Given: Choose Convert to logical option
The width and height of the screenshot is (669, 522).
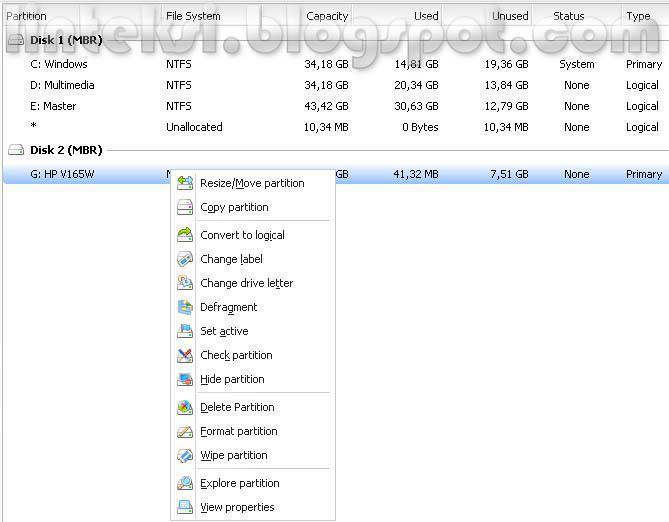Looking at the screenshot, I should [x=253, y=235].
